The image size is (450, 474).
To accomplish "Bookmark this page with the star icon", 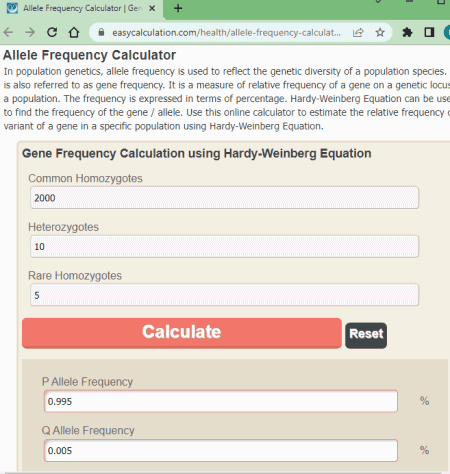I will tap(380, 32).
